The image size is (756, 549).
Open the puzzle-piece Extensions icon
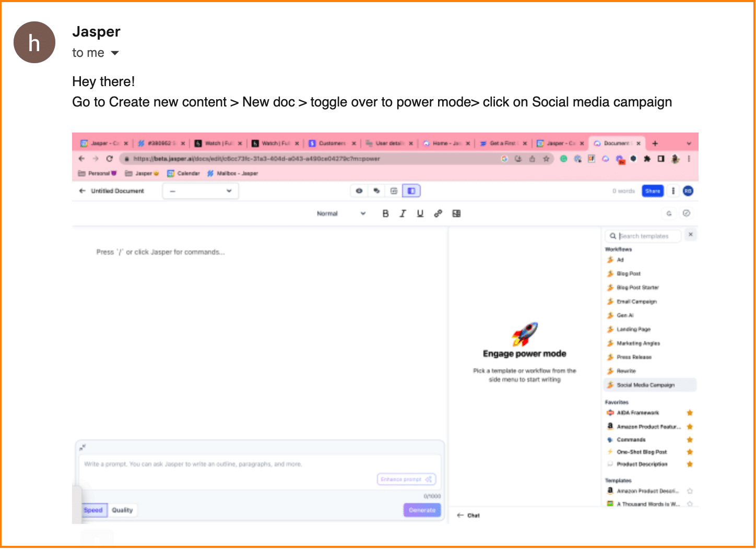click(647, 159)
